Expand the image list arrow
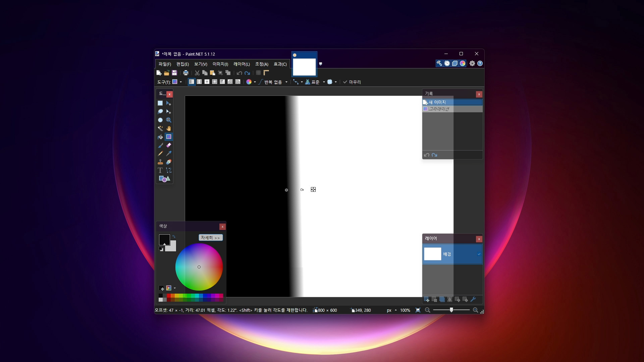This screenshot has height=362, width=644. click(321, 64)
